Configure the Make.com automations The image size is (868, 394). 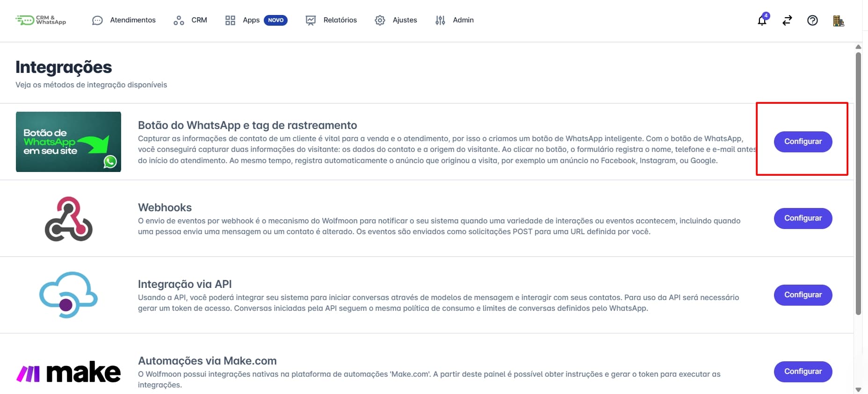tap(803, 372)
